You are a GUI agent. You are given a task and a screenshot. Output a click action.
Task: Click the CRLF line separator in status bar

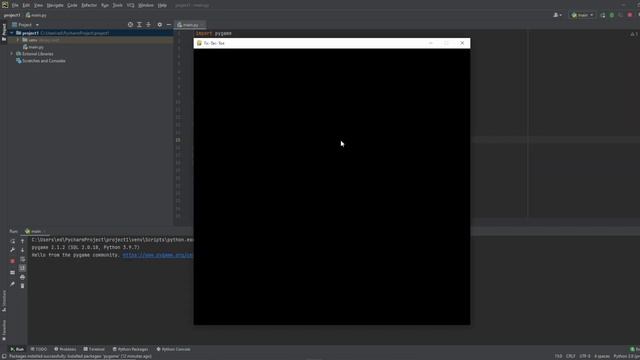[x=571, y=356]
